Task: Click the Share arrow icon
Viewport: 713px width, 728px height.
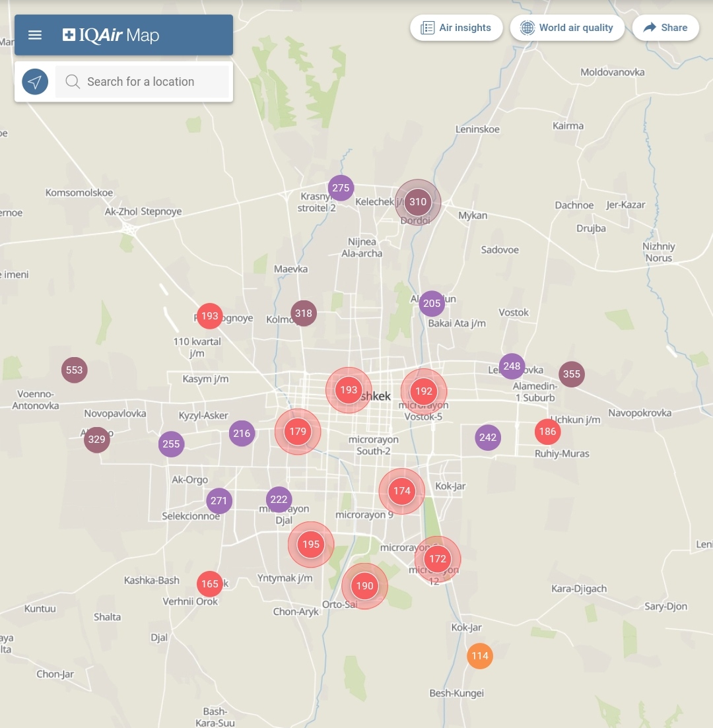Action: (x=650, y=28)
